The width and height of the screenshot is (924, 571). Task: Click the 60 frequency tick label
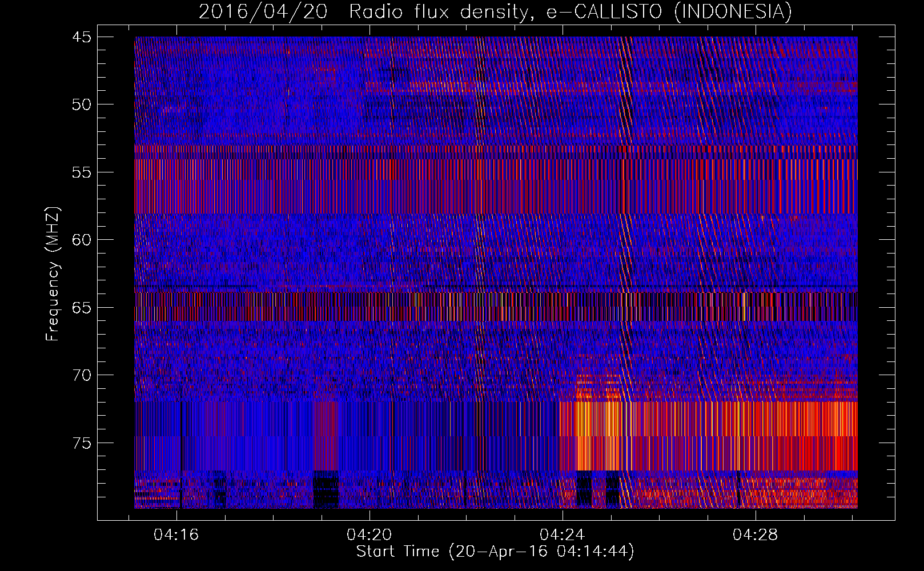(82, 240)
